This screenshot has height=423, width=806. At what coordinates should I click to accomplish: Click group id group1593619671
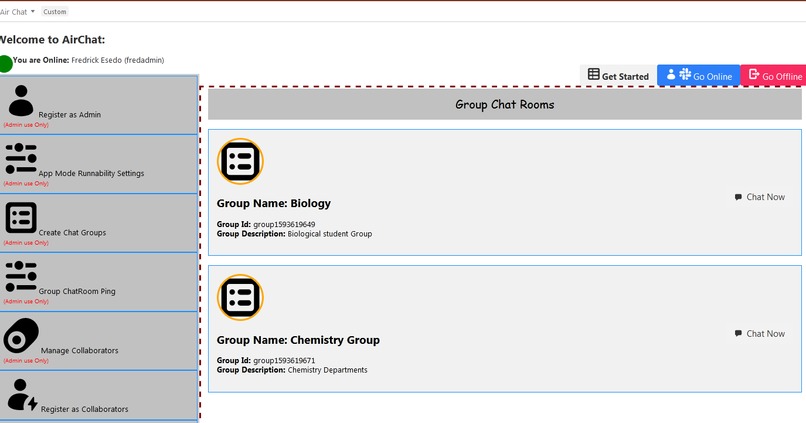click(x=284, y=360)
